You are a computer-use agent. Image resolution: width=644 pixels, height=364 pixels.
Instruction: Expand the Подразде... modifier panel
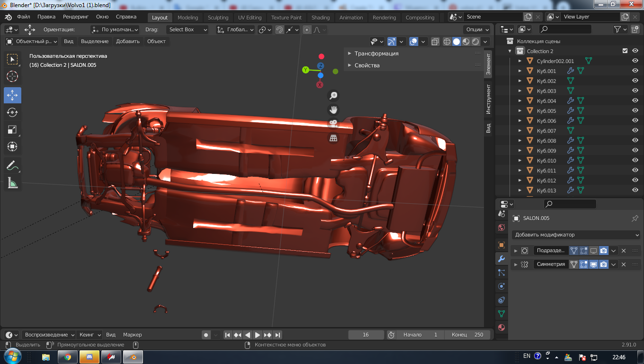[516, 251]
